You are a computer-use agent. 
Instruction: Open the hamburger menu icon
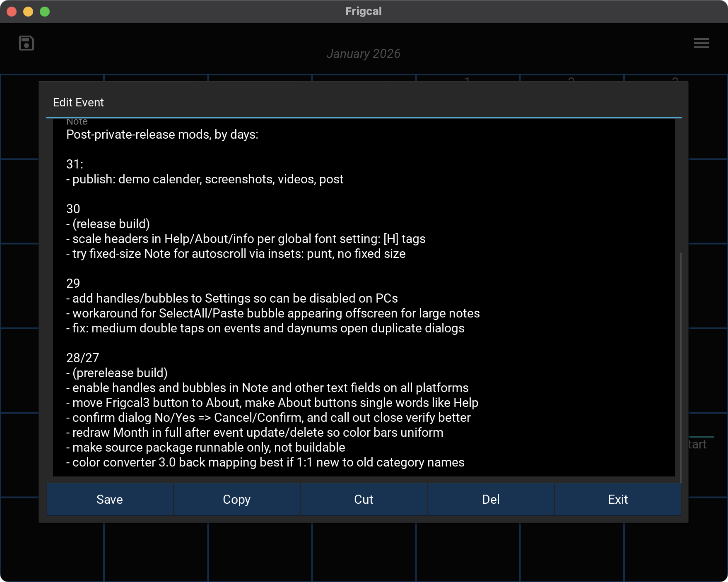click(701, 43)
